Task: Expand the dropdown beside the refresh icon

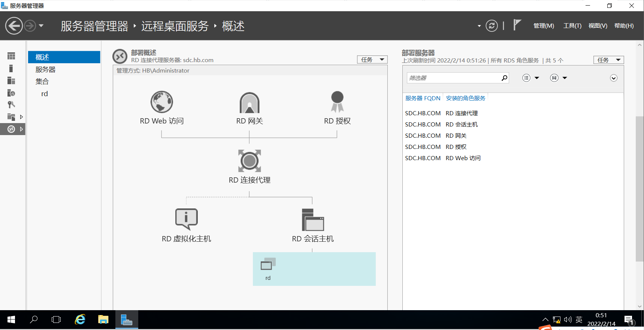Action: pos(479,26)
